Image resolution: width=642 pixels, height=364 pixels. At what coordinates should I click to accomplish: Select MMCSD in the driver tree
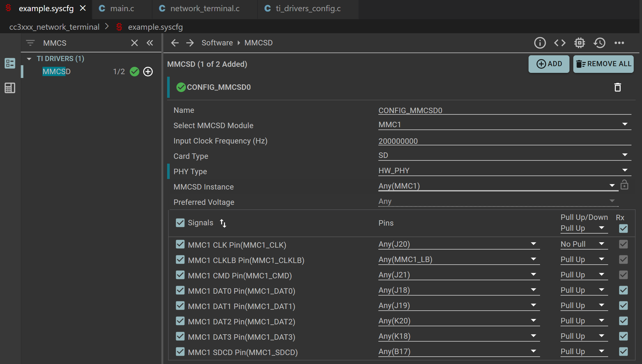click(x=56, y=72)
